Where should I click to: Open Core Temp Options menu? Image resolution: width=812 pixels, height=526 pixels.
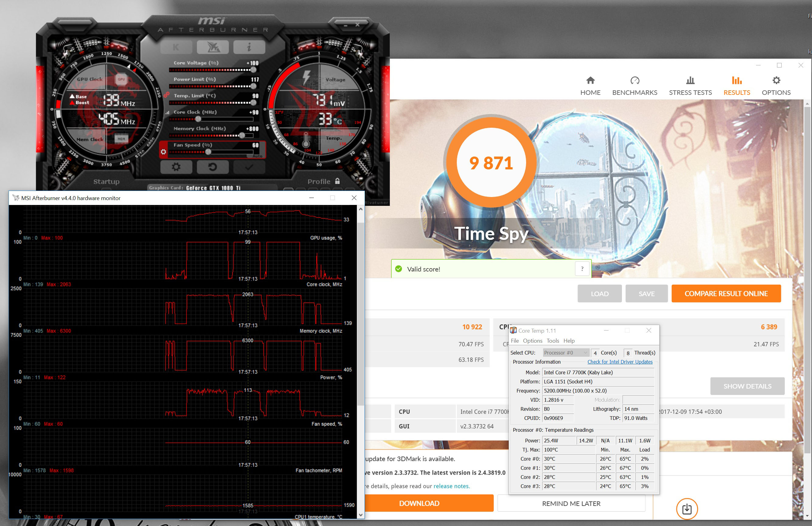coord(533,341)
